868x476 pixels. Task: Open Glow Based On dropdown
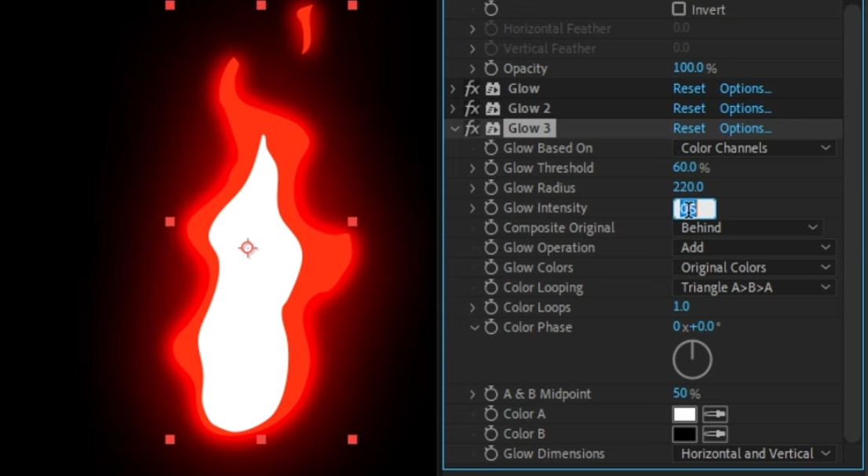click(x=754, y=148)
